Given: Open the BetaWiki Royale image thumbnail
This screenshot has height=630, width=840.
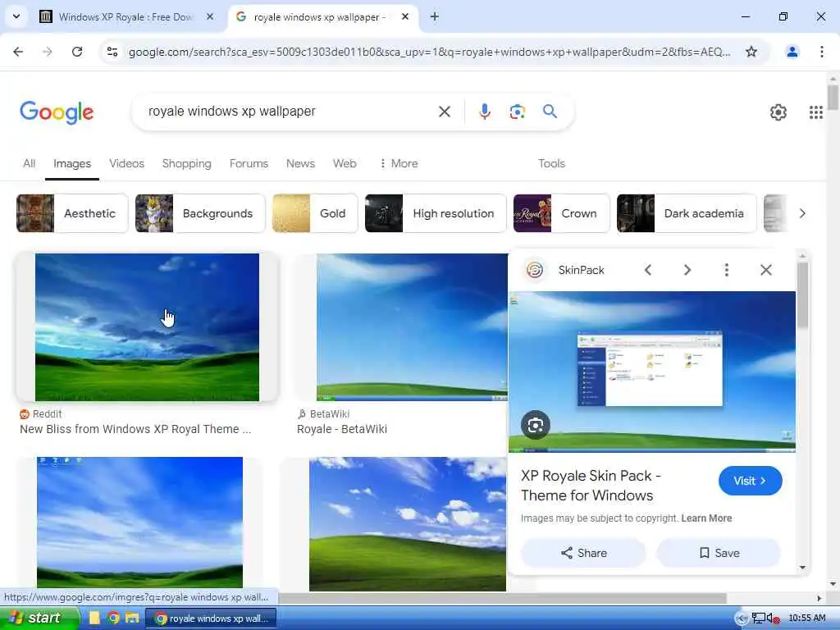Looking at the screenshot, I should 412,326.
